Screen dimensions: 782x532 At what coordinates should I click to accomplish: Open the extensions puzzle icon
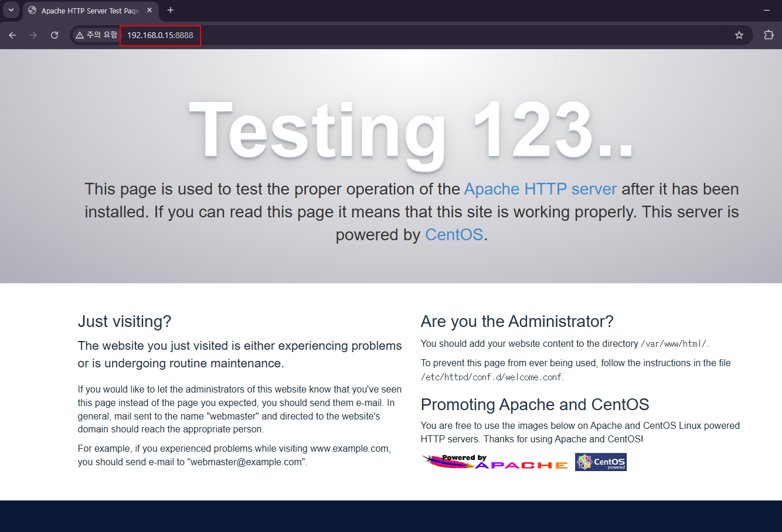click(769, 35)
